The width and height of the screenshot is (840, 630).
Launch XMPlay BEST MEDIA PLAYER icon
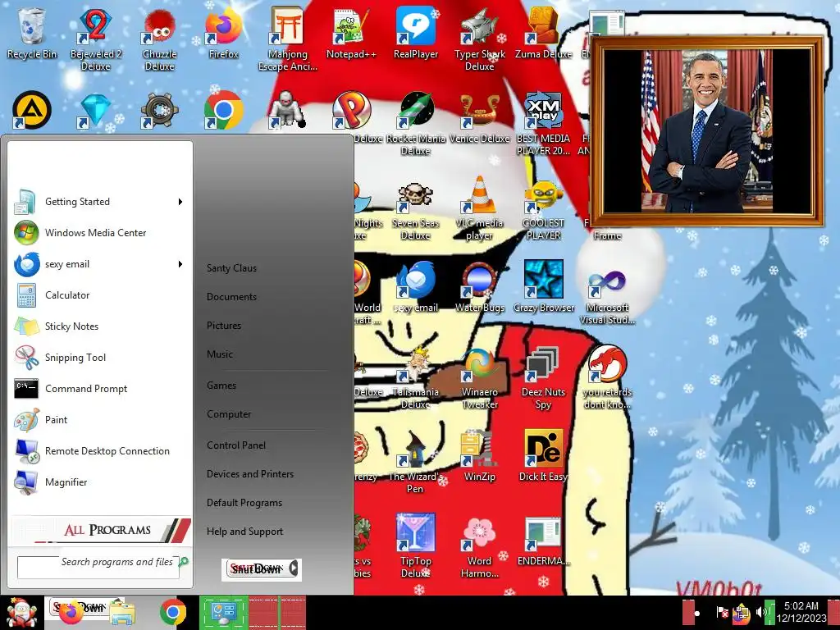pyautogui.click(x=543, y=123)
